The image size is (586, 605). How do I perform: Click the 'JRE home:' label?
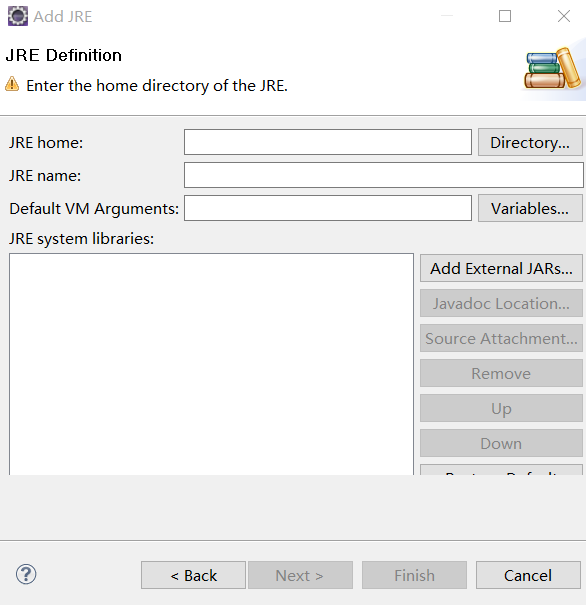point(46,143)
